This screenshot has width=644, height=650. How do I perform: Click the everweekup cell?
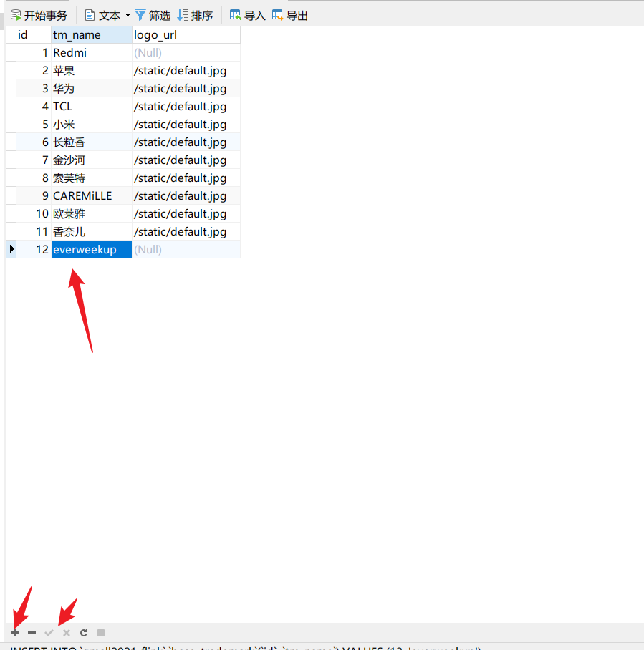point(92,249)
